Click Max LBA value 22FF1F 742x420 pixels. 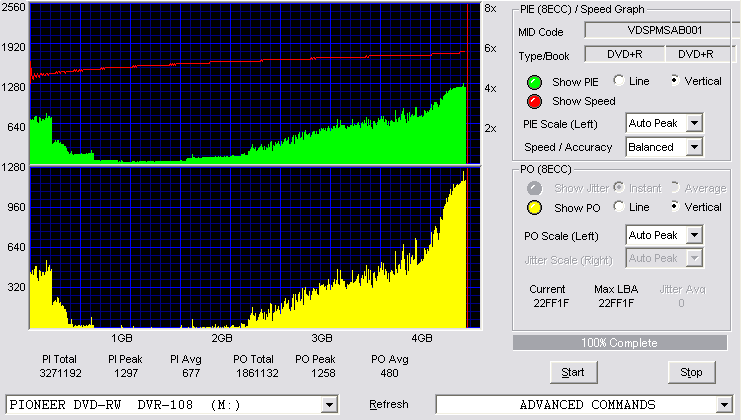(616, 303)
